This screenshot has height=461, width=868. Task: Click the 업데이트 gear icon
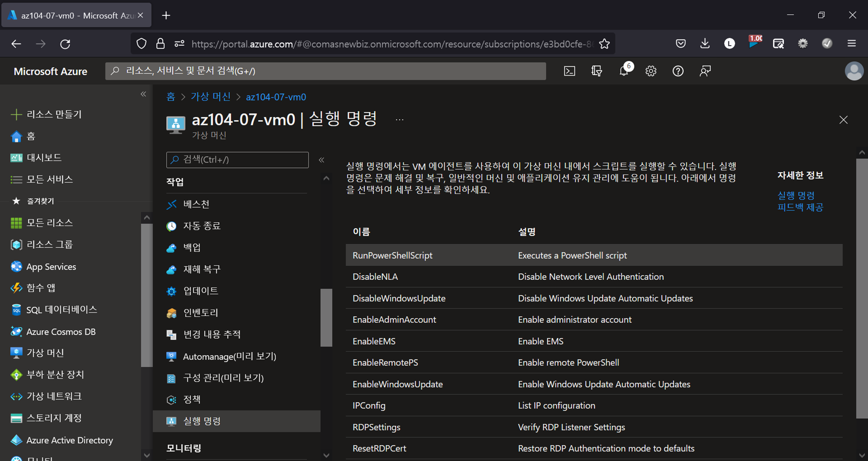tap(171, 291)
